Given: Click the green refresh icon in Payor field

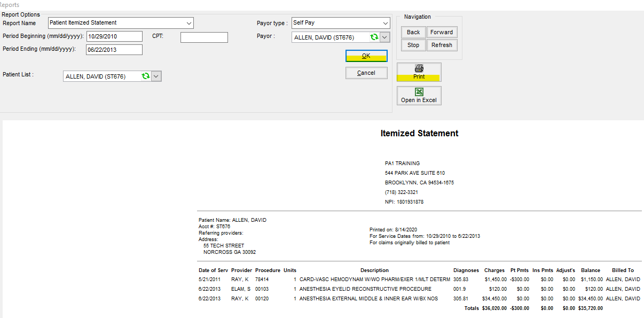Looking at the screenshot, I should coord(374,37).
